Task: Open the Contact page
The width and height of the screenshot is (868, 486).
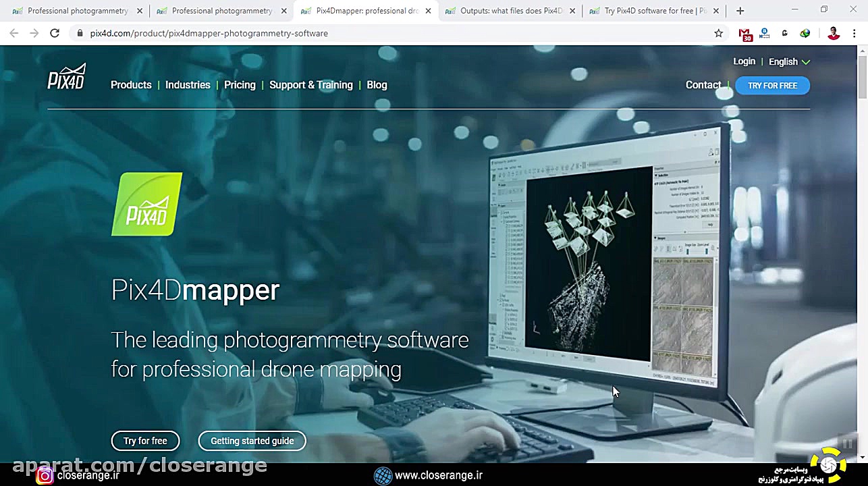Action: click(x=703, y=85)
